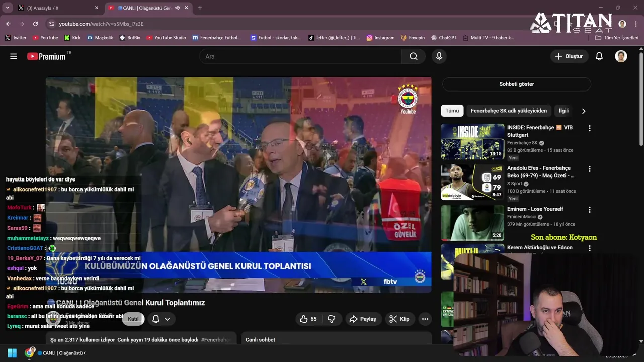The image size is (644, 362).
Task: Click the Klip clip button
Action: click(x=399, y=319)
